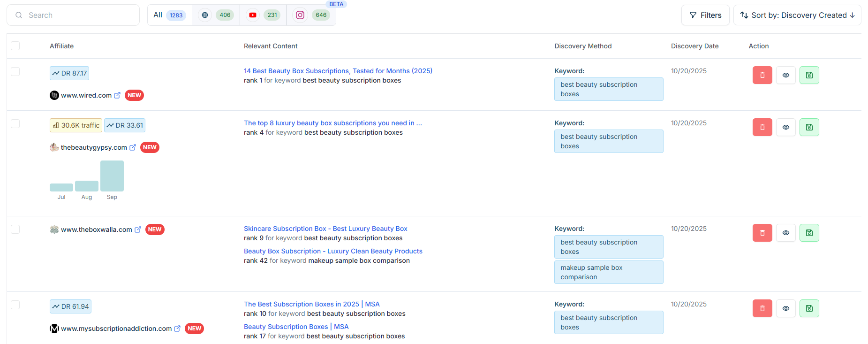Check the www.wired.com row checkbox

(x=15, y=71)
